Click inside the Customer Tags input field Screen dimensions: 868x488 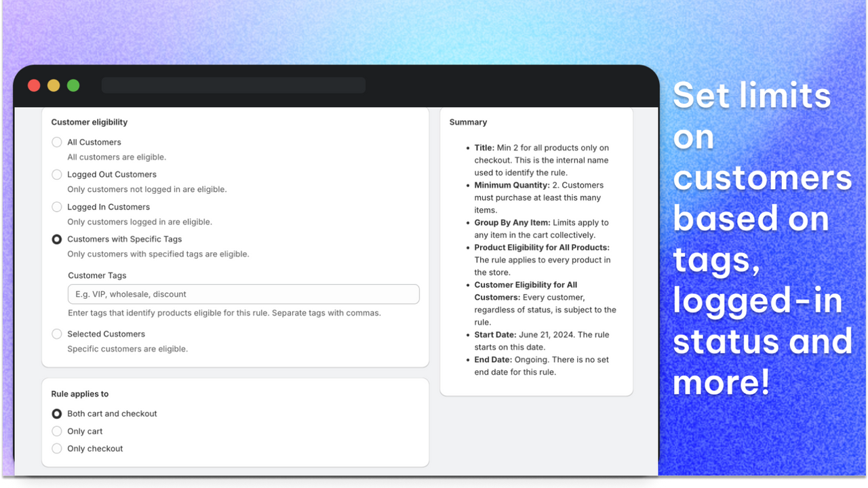click(243, 293)
